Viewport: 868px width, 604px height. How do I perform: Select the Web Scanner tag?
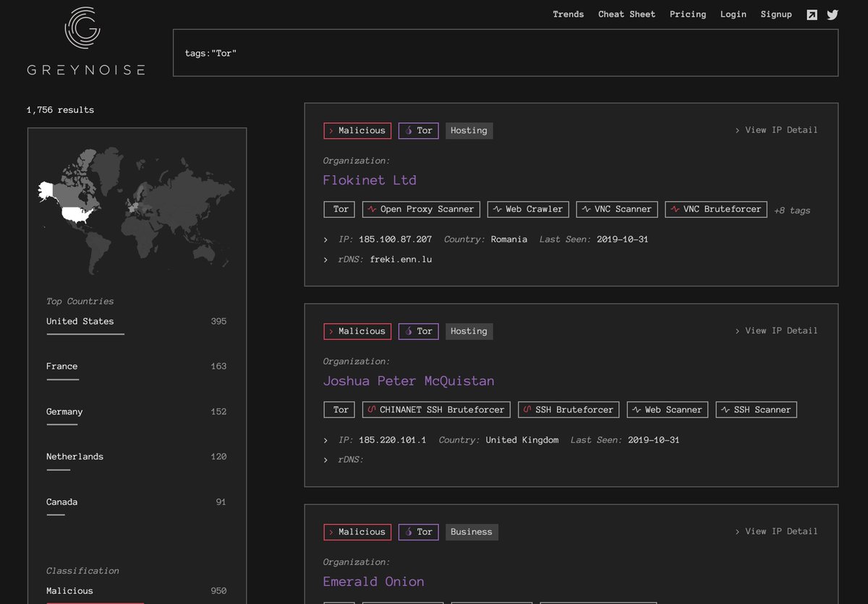668,409
